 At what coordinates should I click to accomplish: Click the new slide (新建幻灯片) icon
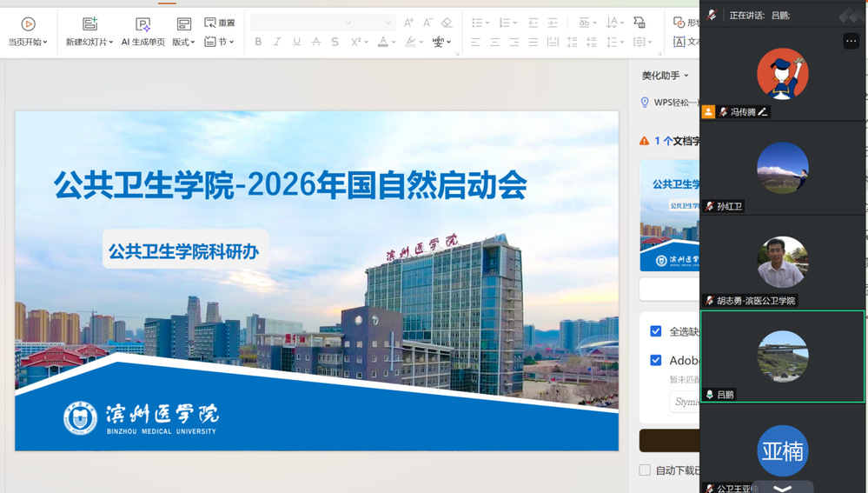(89, 23)
